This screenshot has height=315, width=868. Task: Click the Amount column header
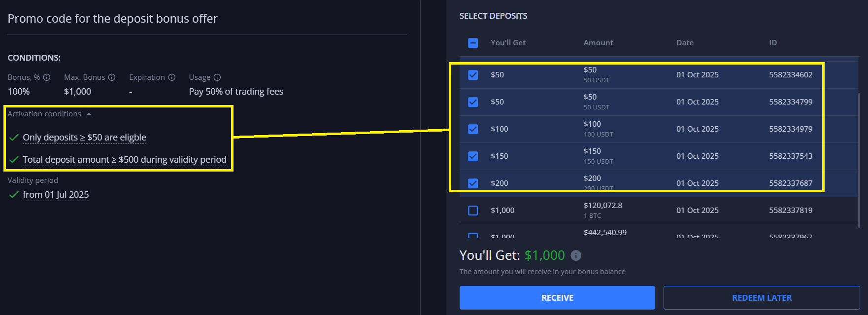(x=598, y=43)
